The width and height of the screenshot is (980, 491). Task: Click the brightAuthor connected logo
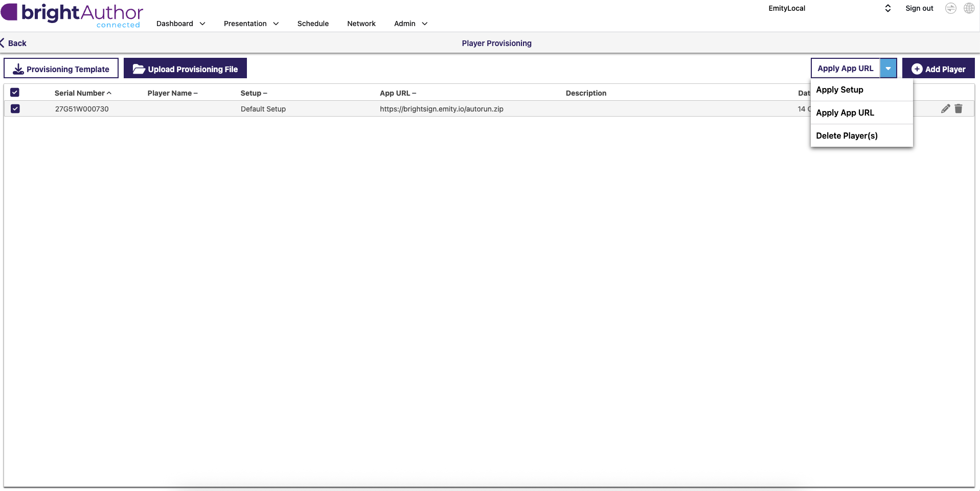pyautogui.click(x=72, y=15)
